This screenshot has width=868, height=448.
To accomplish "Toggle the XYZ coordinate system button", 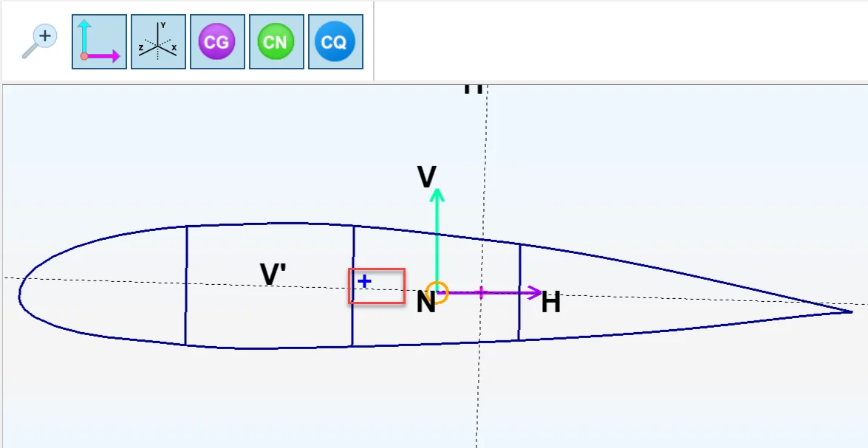I will tap(158, 41).
